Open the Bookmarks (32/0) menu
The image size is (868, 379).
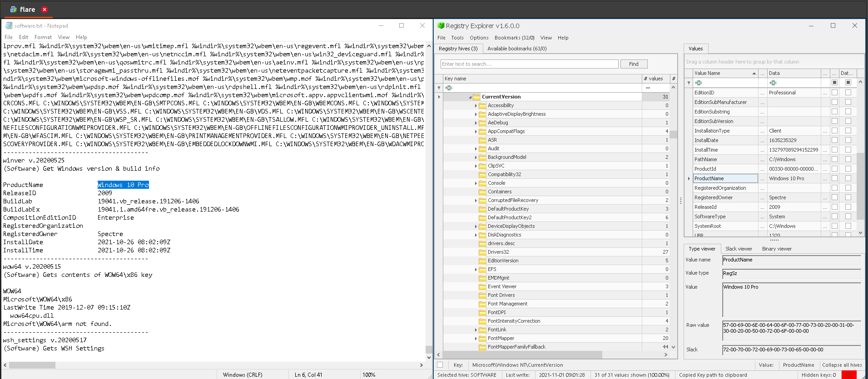click(x=514, y=38)
